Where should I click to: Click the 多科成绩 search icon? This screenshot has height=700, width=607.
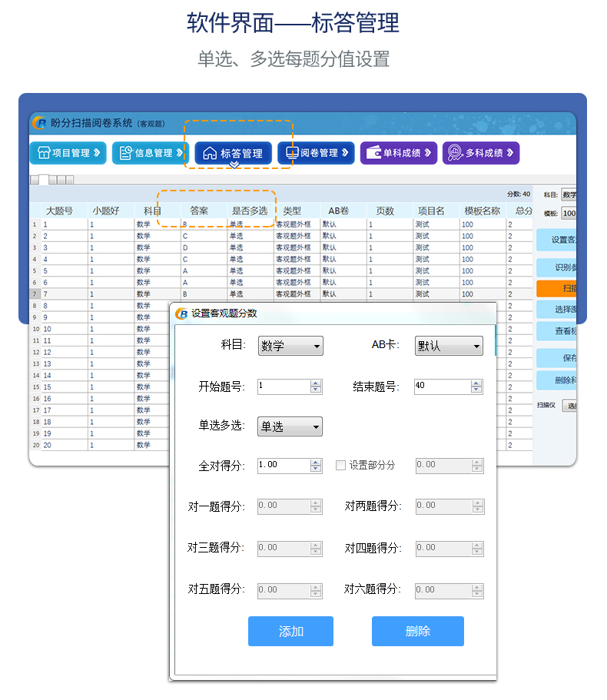[x=455, y=153]
